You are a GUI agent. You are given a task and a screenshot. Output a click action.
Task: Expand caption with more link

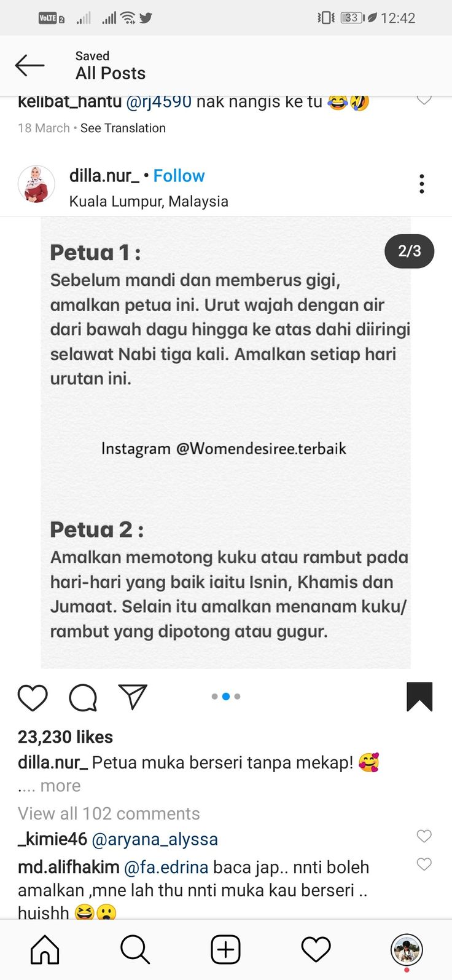60,786
